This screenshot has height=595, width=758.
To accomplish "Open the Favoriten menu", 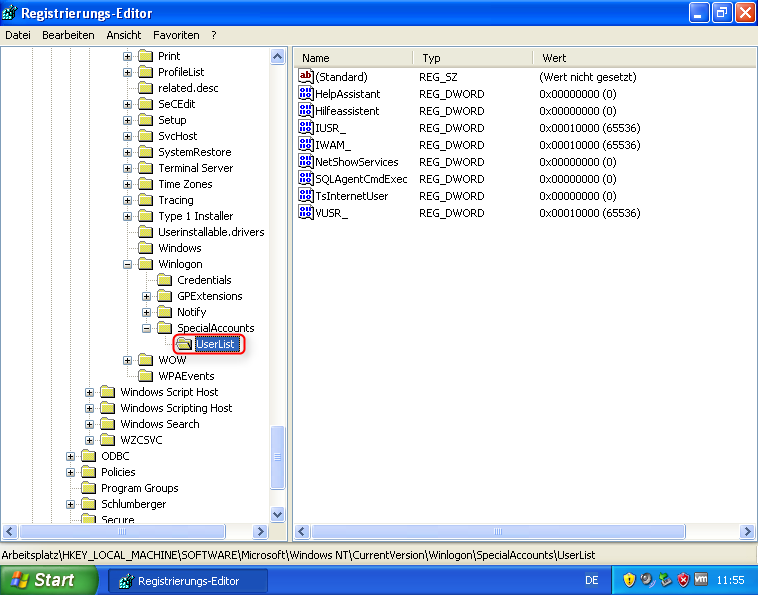I will tap(176, 35).
